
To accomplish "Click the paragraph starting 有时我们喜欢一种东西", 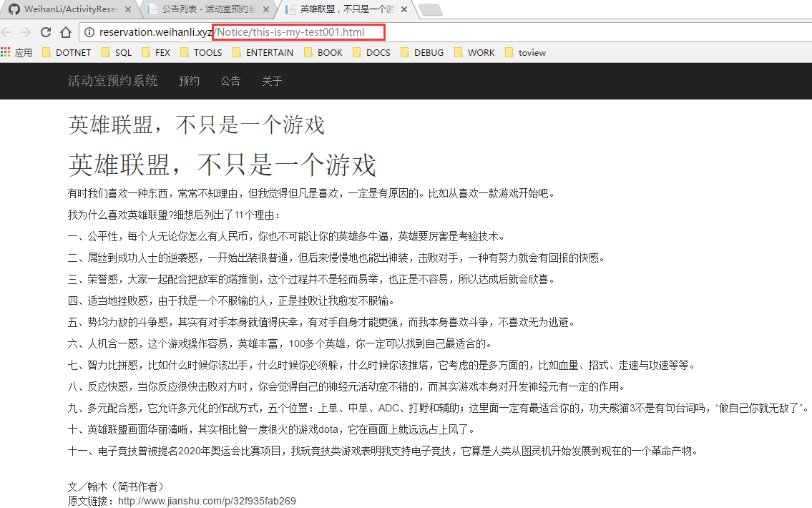I will click(312, 193).
